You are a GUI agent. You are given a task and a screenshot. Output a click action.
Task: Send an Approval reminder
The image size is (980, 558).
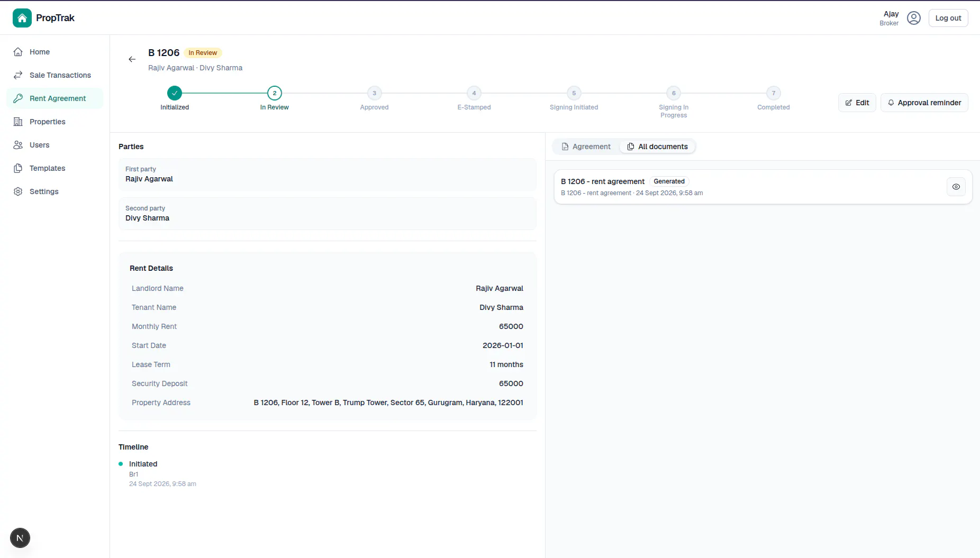coord(924,103)
